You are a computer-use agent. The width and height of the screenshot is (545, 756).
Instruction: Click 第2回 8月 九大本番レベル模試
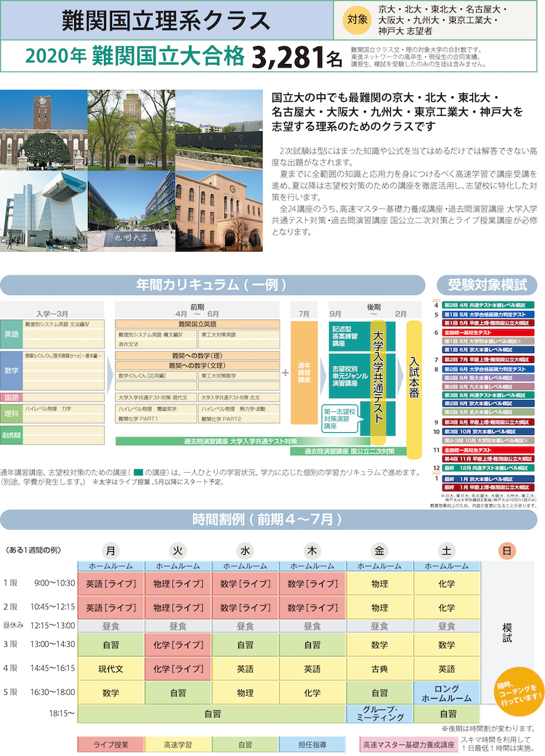coord(488,386)
